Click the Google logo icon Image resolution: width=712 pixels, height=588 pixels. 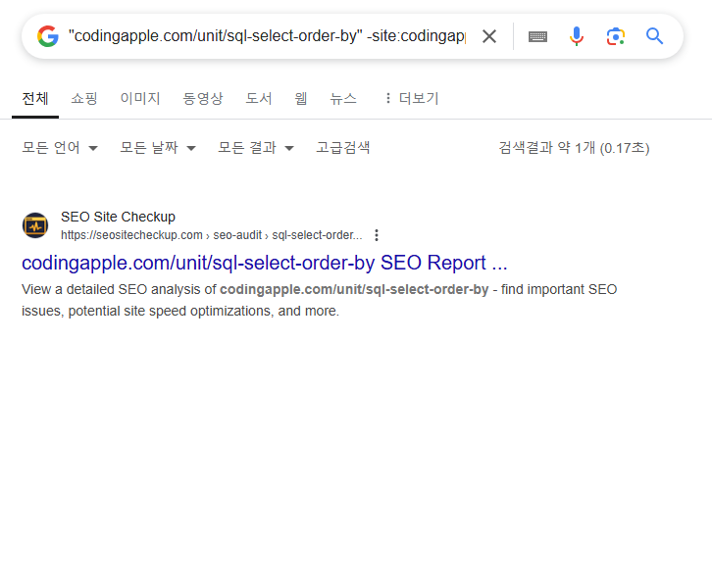(48, 36)
